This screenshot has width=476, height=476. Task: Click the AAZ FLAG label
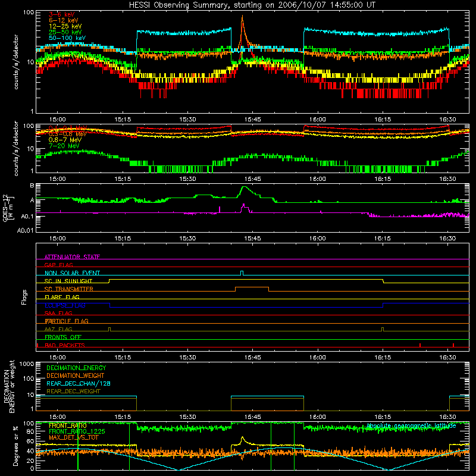[58, 329]
